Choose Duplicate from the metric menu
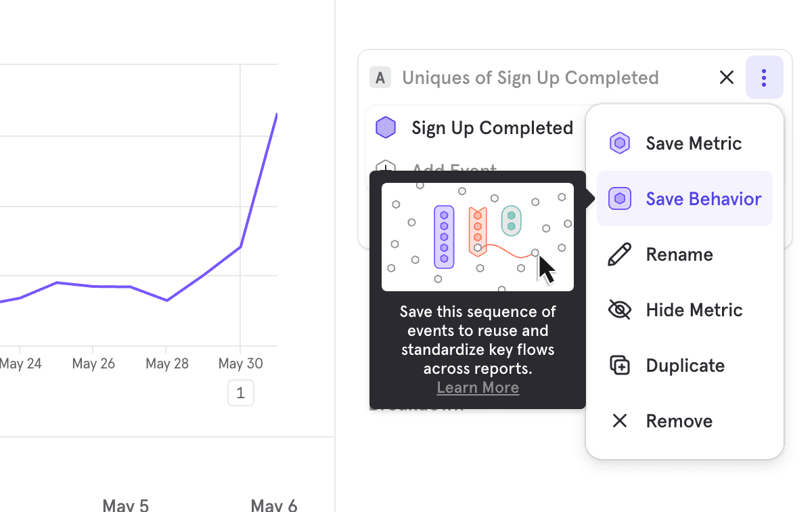 click(685, 365)
